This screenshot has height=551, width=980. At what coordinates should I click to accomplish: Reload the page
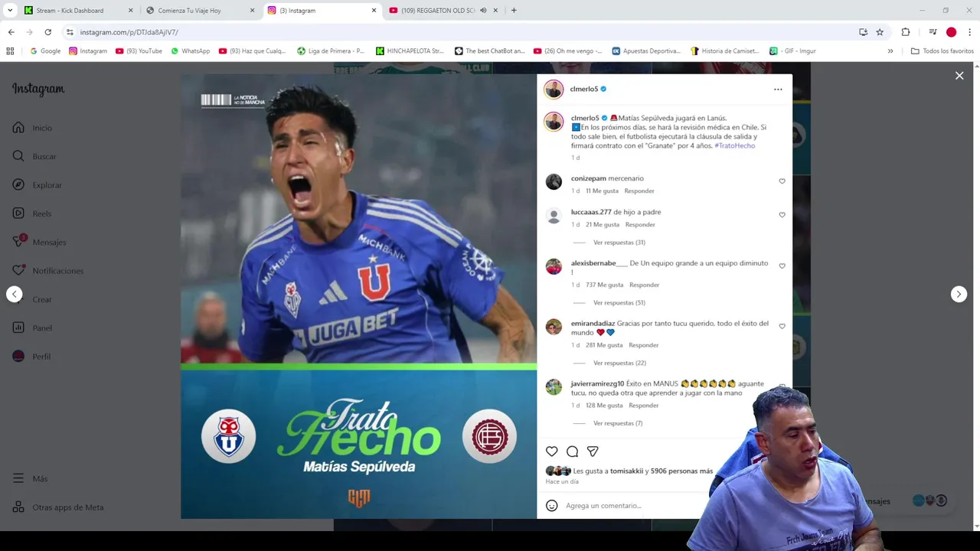47,32
